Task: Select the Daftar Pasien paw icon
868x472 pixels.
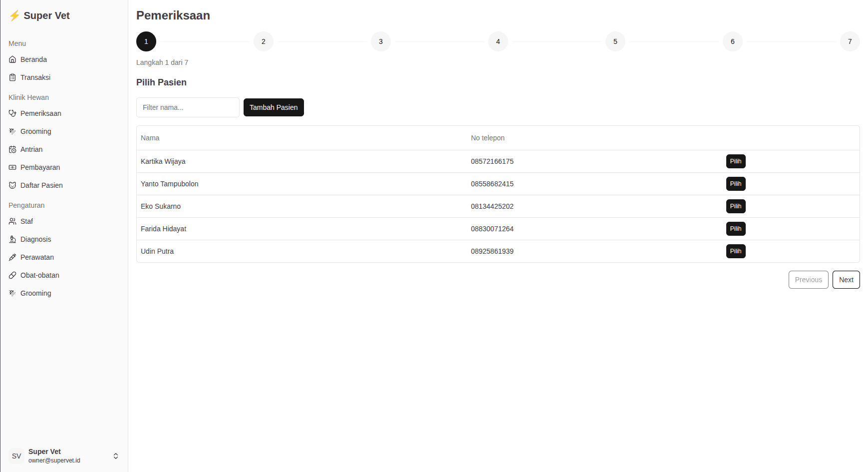Action: [x=12, y=185]
